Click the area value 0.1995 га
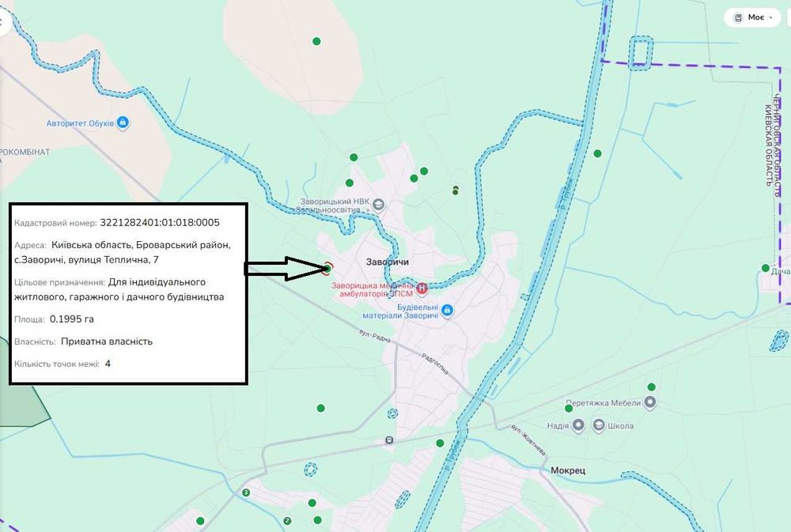 coord(72,319)
